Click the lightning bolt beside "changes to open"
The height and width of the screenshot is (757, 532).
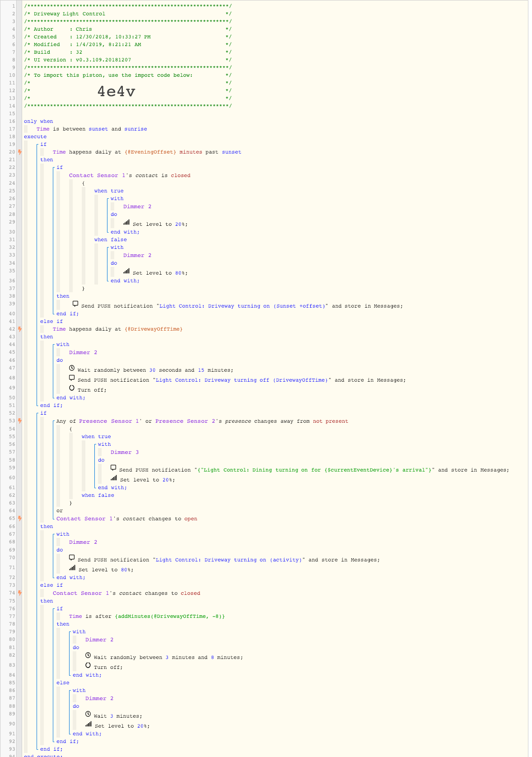(x=20, y=519)
